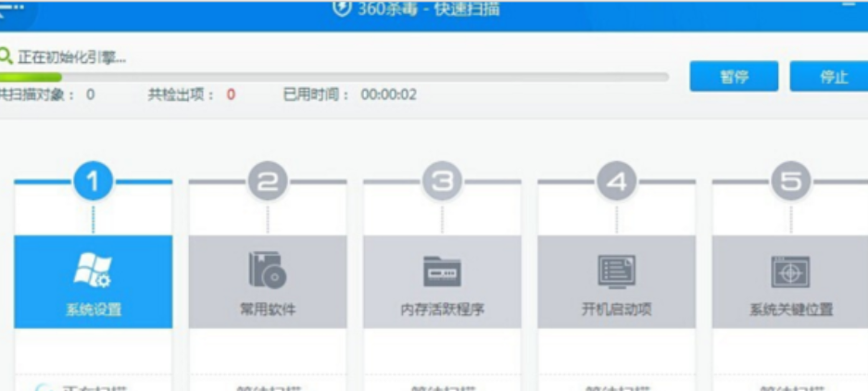Select the step 5 circle marker

790,183
